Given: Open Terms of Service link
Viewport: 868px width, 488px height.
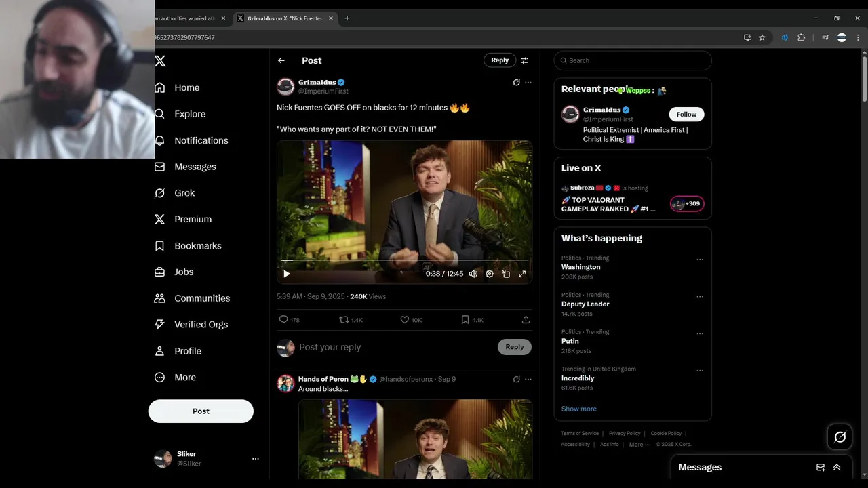Looking at the screenshot, I should (x=580, y=433).
